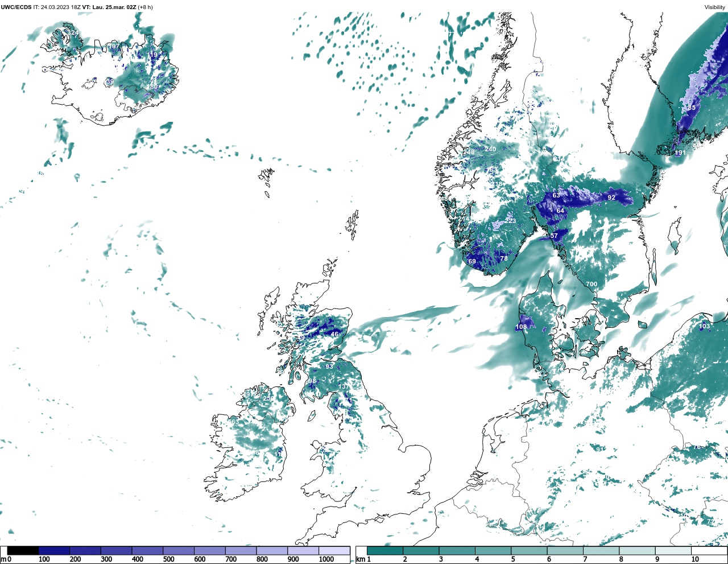Select the '700' value on Sweden's west coast
The image size is (728, 564).
point(591,284)
